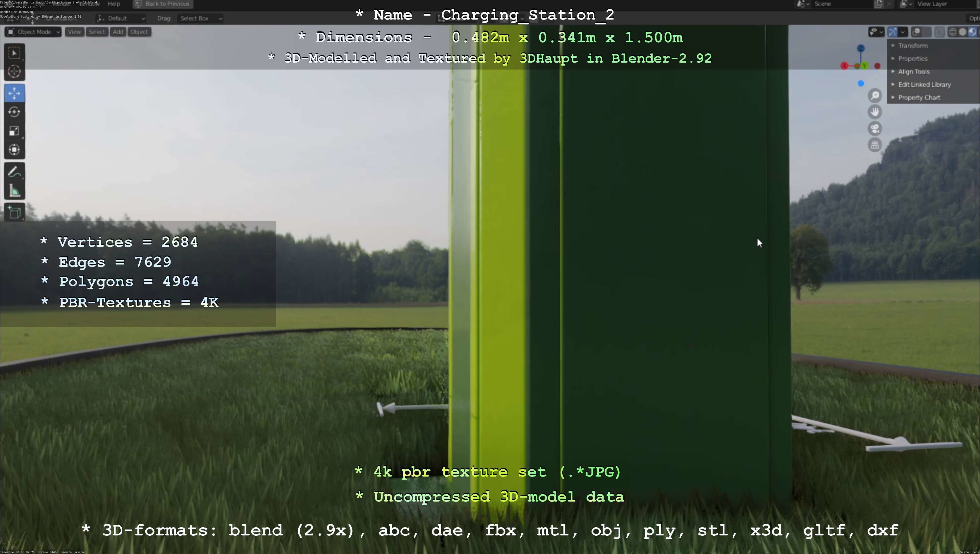Click the Back to Previous button
Screen dimensions: 980x554
[163, 4]
